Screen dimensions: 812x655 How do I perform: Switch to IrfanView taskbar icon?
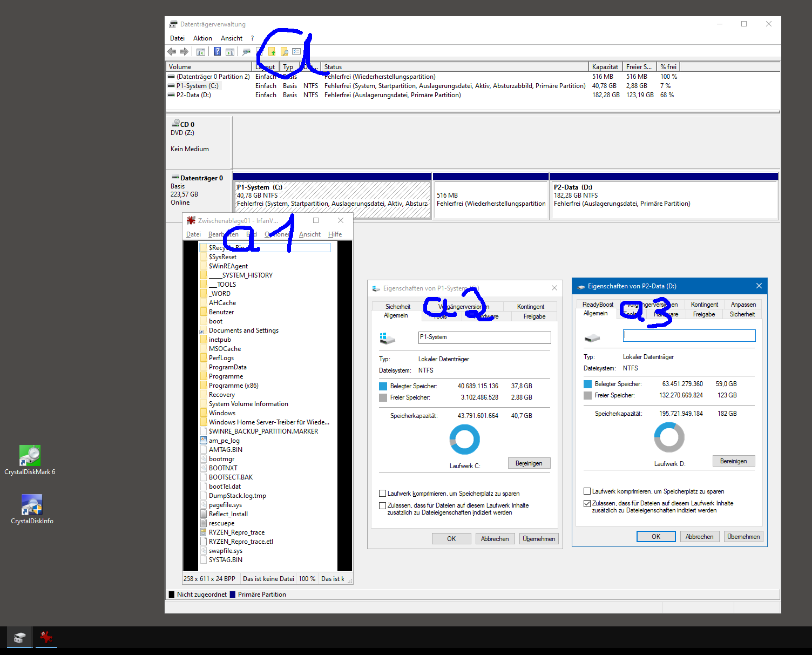(46, 638)
